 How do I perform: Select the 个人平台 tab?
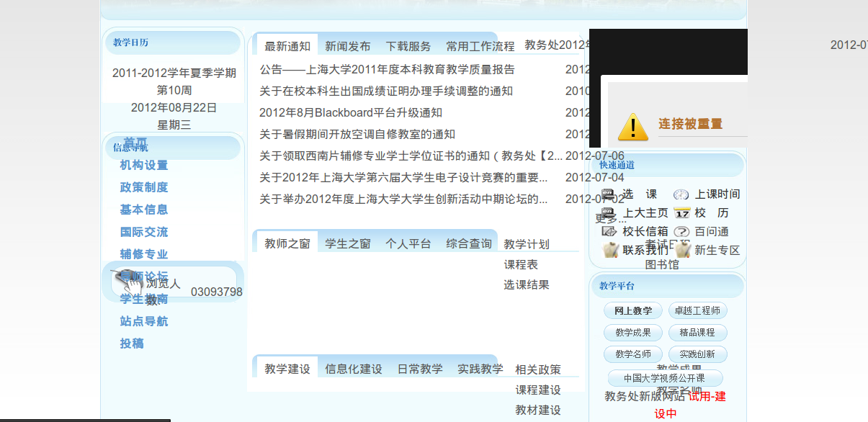(x=408, y=243)
